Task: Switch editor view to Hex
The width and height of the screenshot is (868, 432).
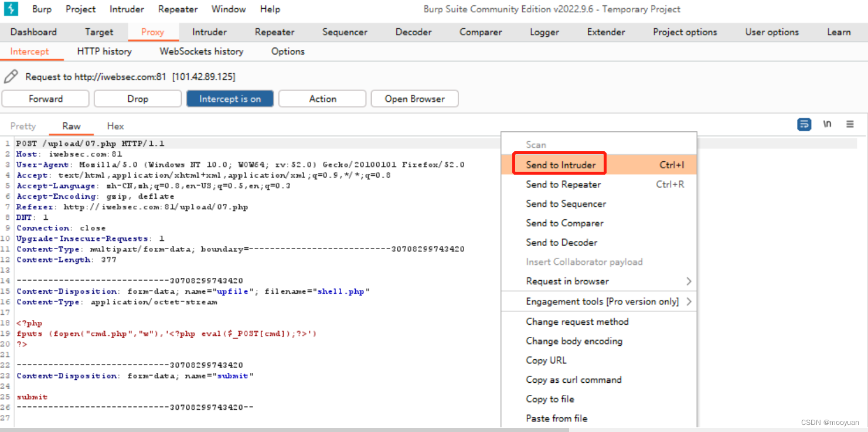Action: click(x=115, y=126)
